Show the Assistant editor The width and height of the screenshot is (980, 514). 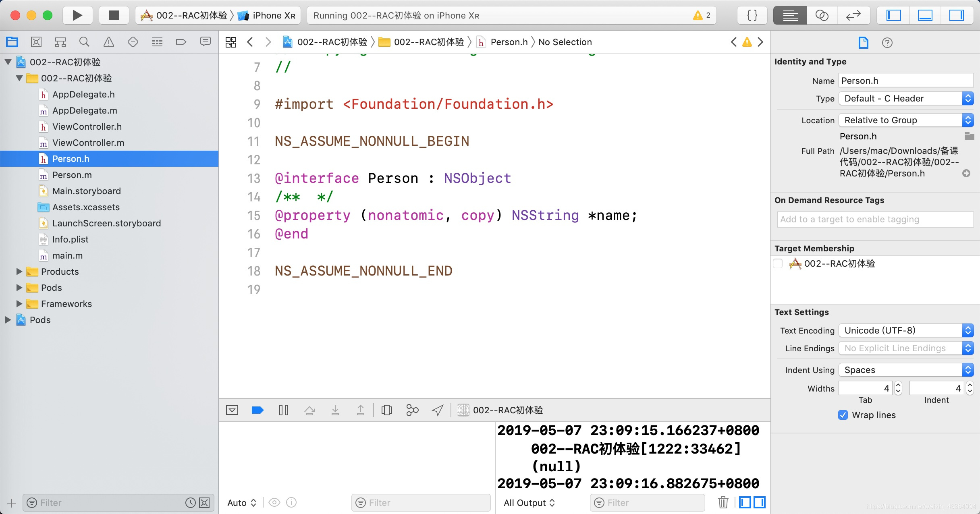coord(822,15)
